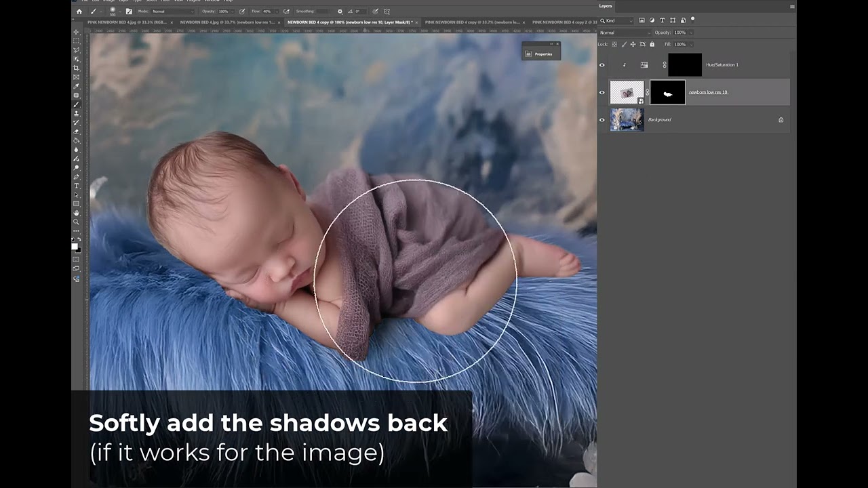Select the Blur tool

click(x=76, y=149)
